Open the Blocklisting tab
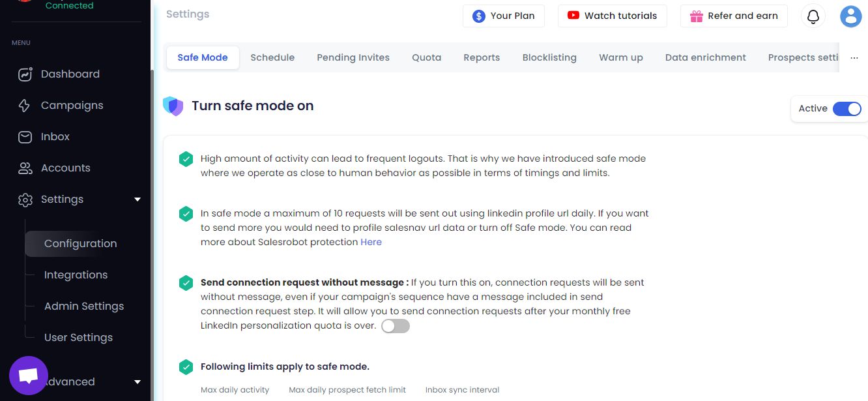 (549, 57)
